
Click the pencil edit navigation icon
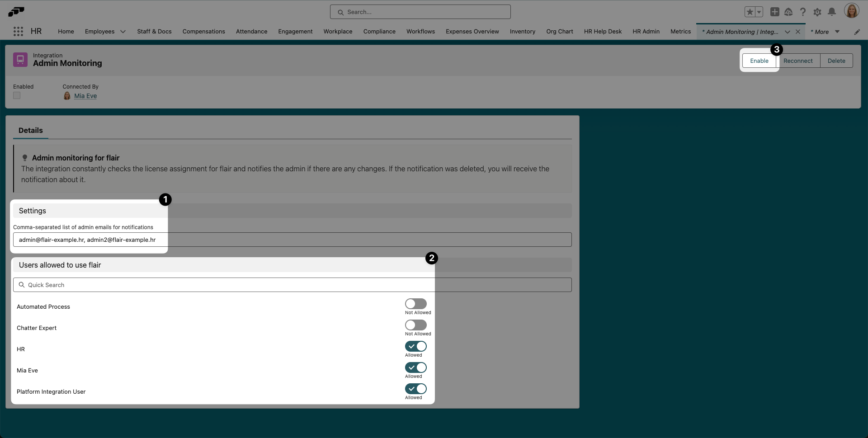click(857, 32)
